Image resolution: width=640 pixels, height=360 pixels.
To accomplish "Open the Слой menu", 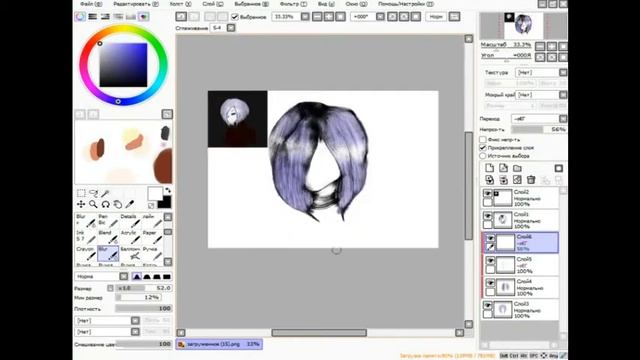I will pyautogui.click(x=213, y=4).
